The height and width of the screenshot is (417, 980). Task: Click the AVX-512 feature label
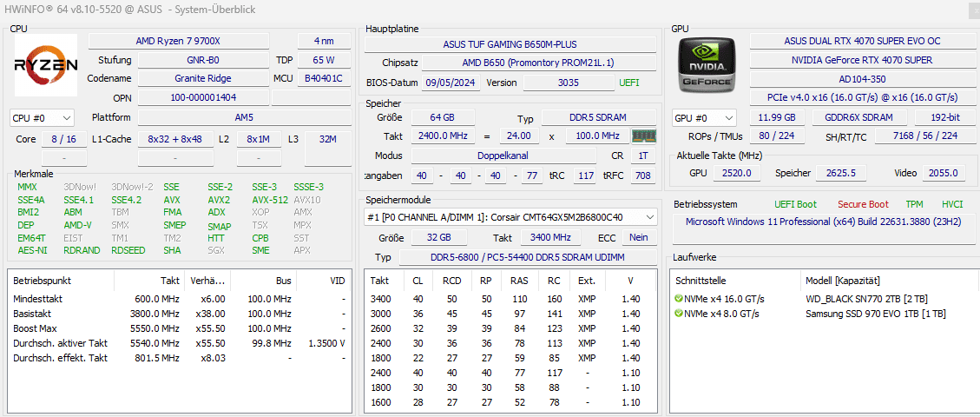click(x=270, y=200)
